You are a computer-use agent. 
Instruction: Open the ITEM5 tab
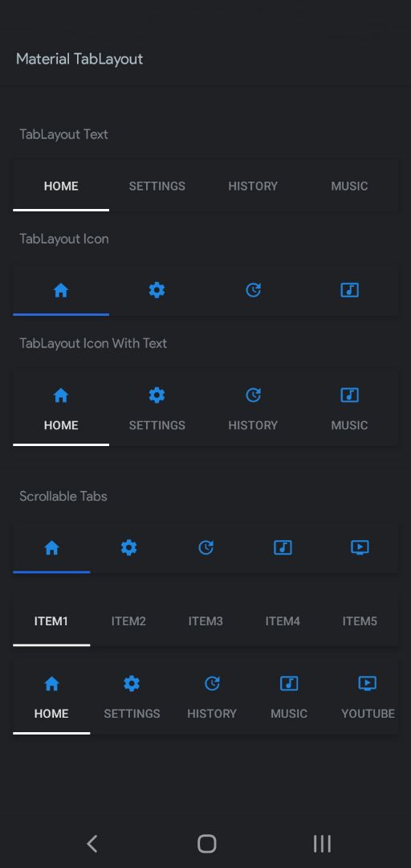[360, 621]
